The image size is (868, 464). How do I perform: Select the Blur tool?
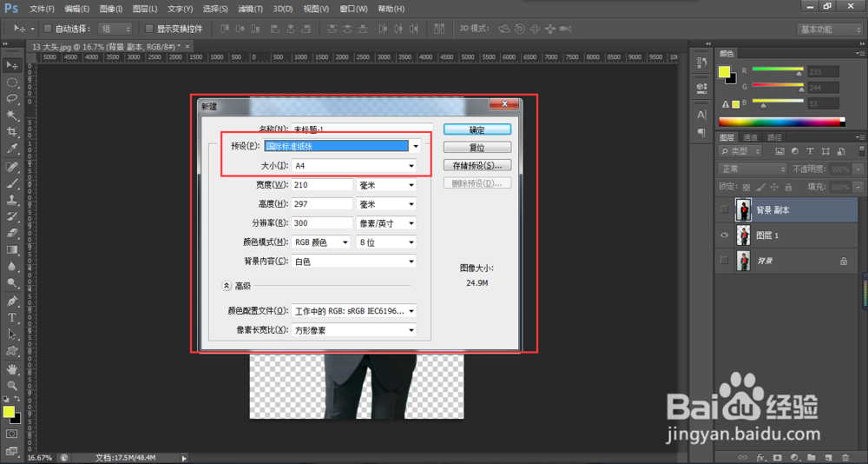click(x=11, y=267)
